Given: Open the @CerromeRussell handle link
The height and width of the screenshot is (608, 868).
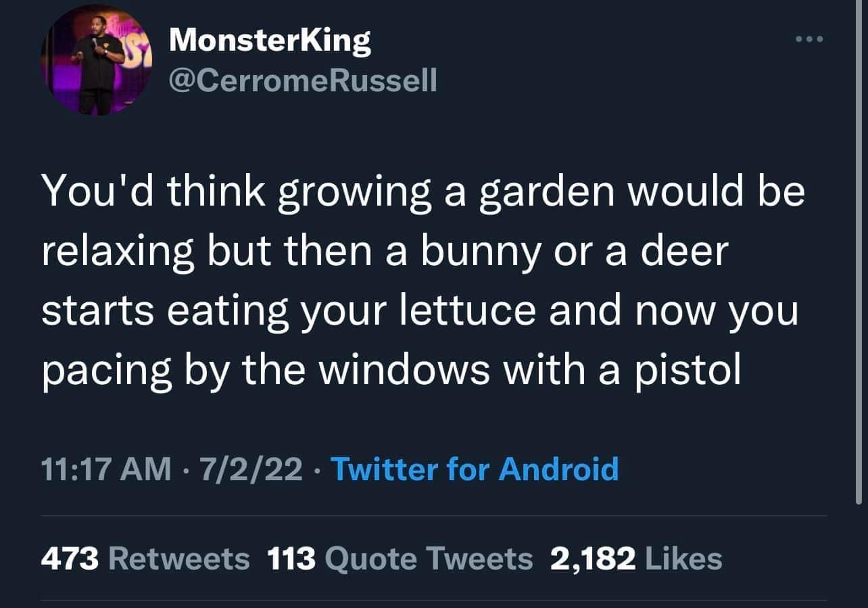Looking at the screenshot, I should tap(303, 82).
